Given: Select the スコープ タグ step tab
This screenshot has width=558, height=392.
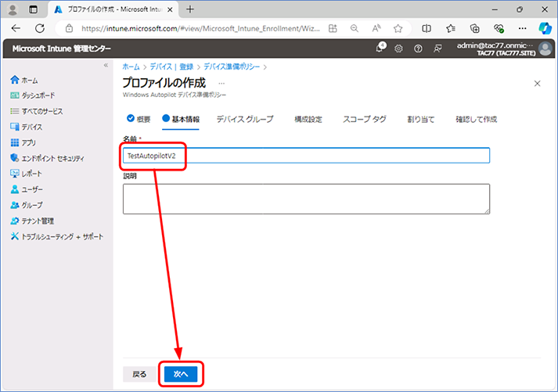Looking at the screenshot, I should click(x=365, y=119).
